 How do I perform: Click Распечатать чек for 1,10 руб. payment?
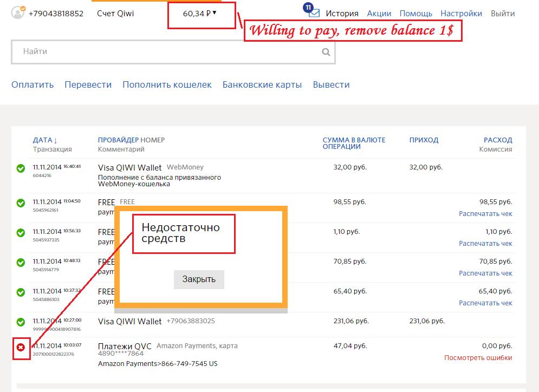coord(485,244)
